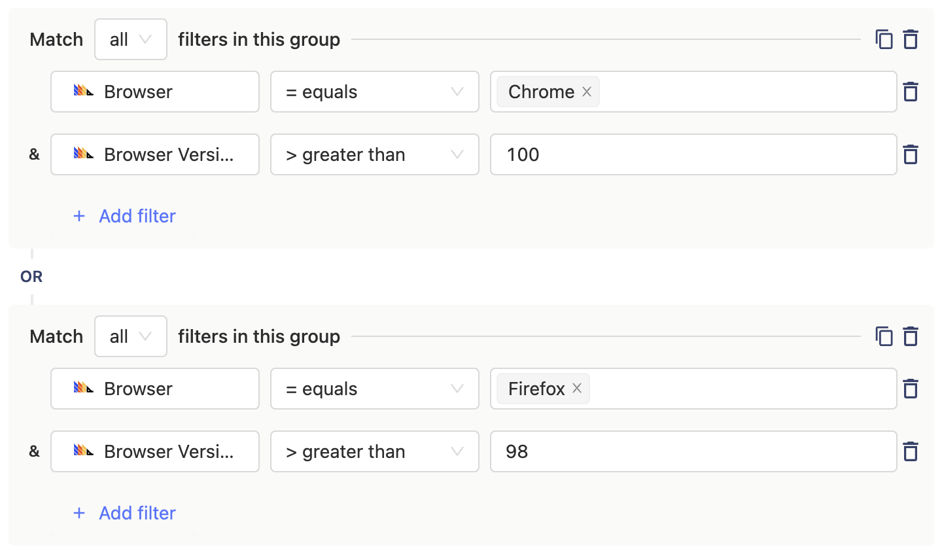Delete the Firefox browser filter row
This screenshot has width=942, height=560.
[x=911, y=389]
